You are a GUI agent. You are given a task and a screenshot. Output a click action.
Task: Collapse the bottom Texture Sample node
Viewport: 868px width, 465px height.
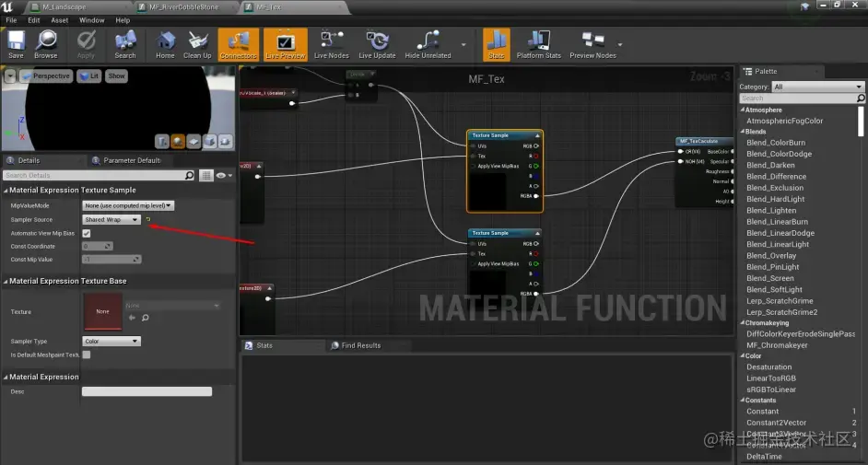pos(537,233)
